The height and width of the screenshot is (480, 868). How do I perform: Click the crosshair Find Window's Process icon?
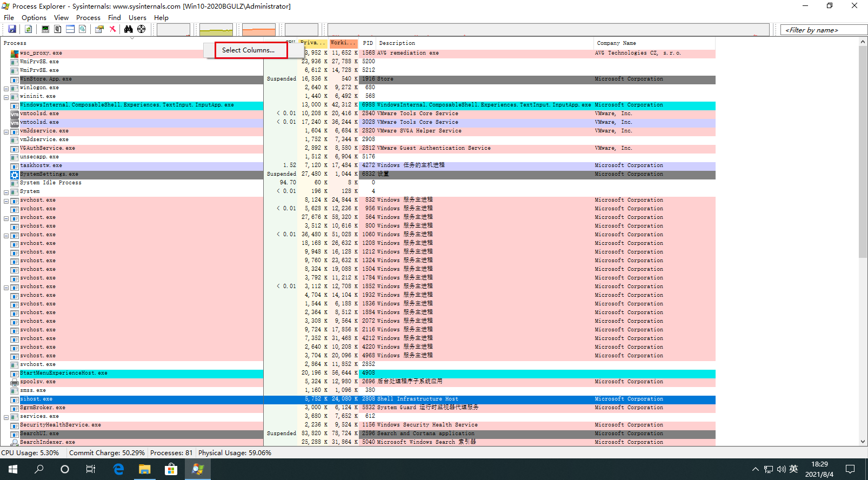click(141, 29)
